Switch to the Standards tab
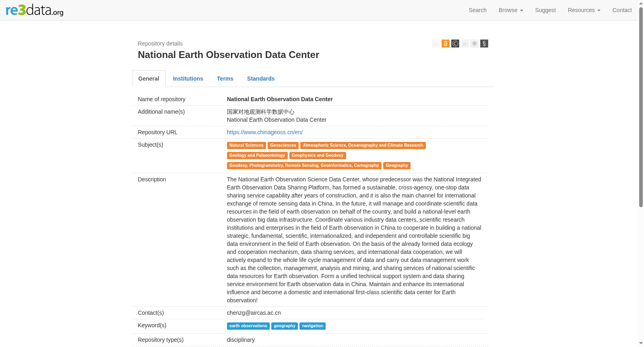Viewport: 644px width, 347px height. 261,79
